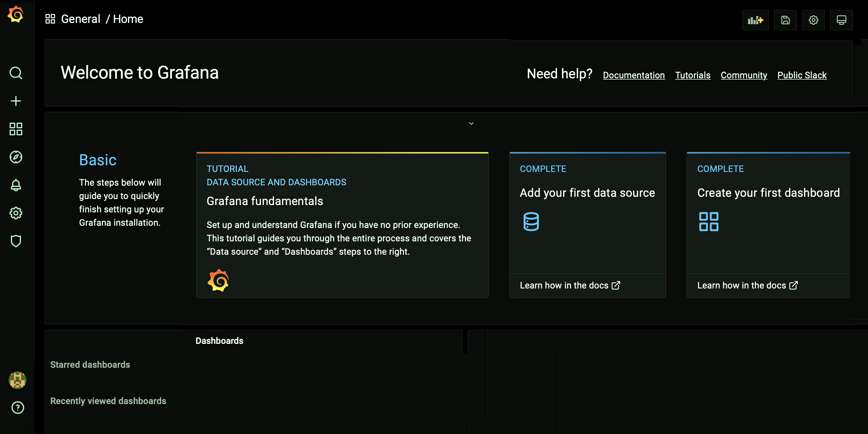Open the Explore compass icon
Viewport: 868px width, 434px height.
pos(16,157)
